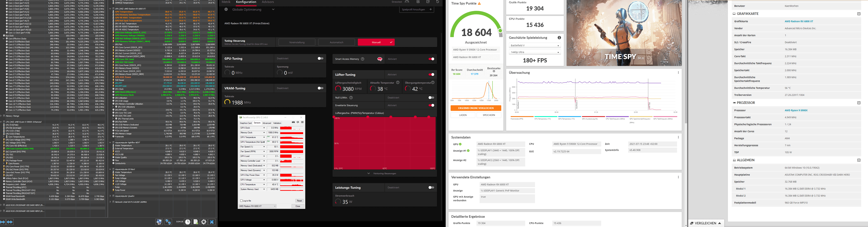
Task: Click the rightmost fan curve point at 100°C
Action: [429, 117]
